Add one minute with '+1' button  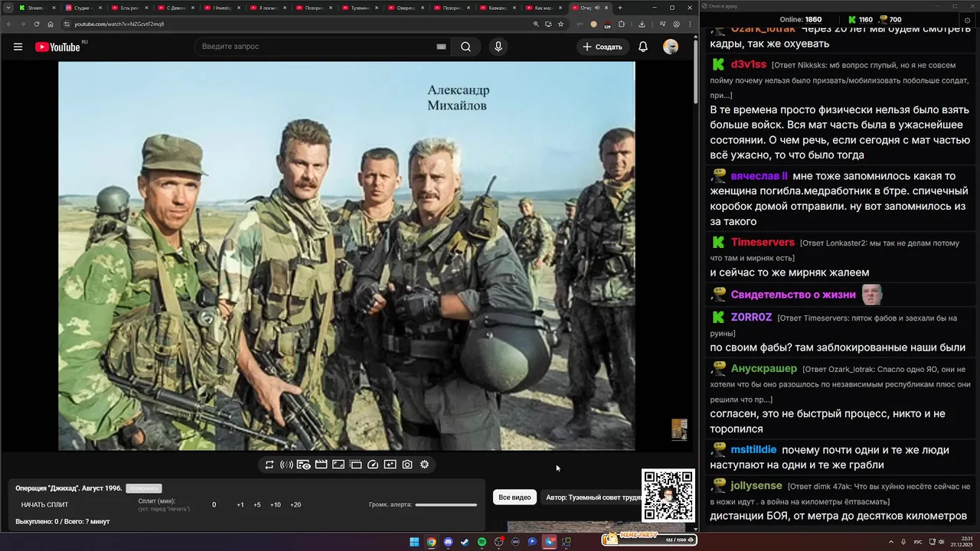(240, 505)
